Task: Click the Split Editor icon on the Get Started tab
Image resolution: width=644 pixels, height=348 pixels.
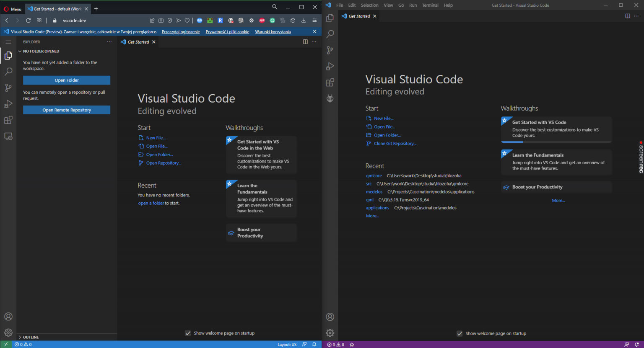Action: point(305,42)
